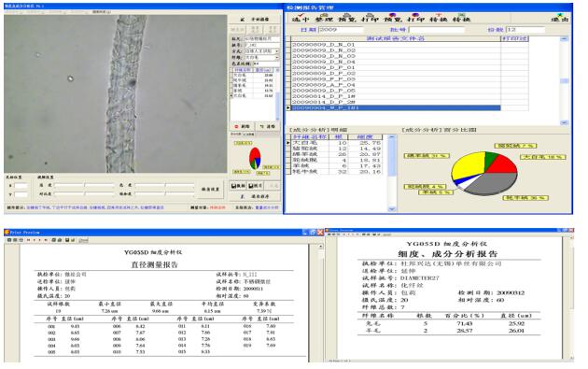
Task: Click the 退出程序 exit program button
Action: coord(256,196)
